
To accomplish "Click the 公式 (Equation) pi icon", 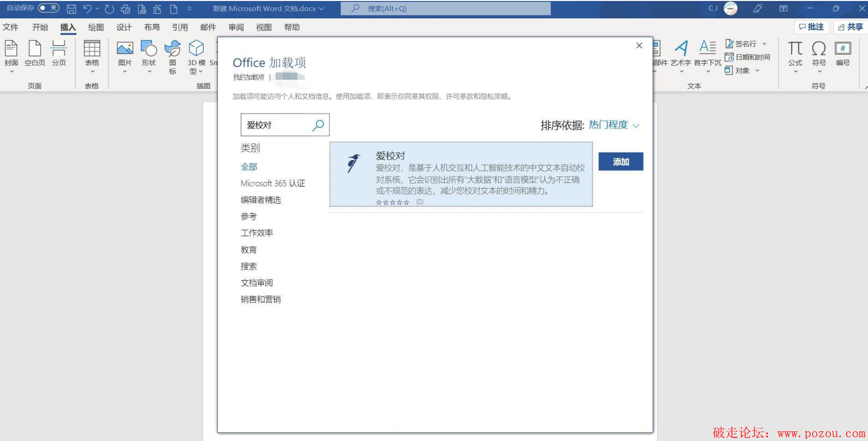I will (795, 48).
